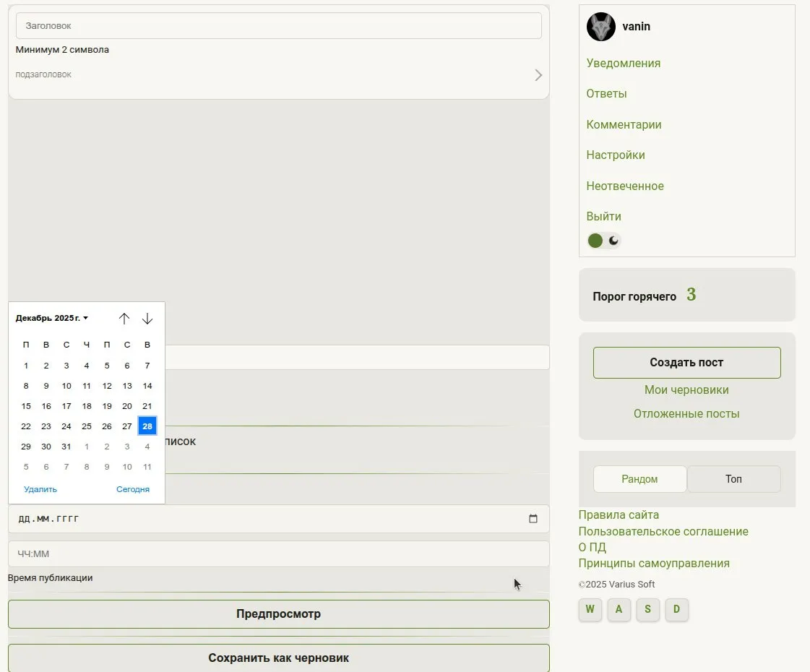Open the Мои черновики link

(686, 390)
